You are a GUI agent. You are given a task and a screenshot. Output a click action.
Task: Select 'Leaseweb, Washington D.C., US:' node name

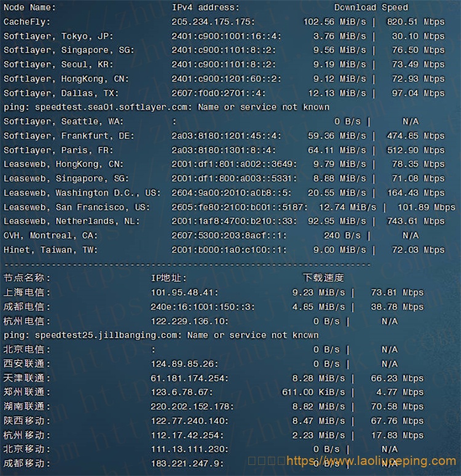click(82, 193)
